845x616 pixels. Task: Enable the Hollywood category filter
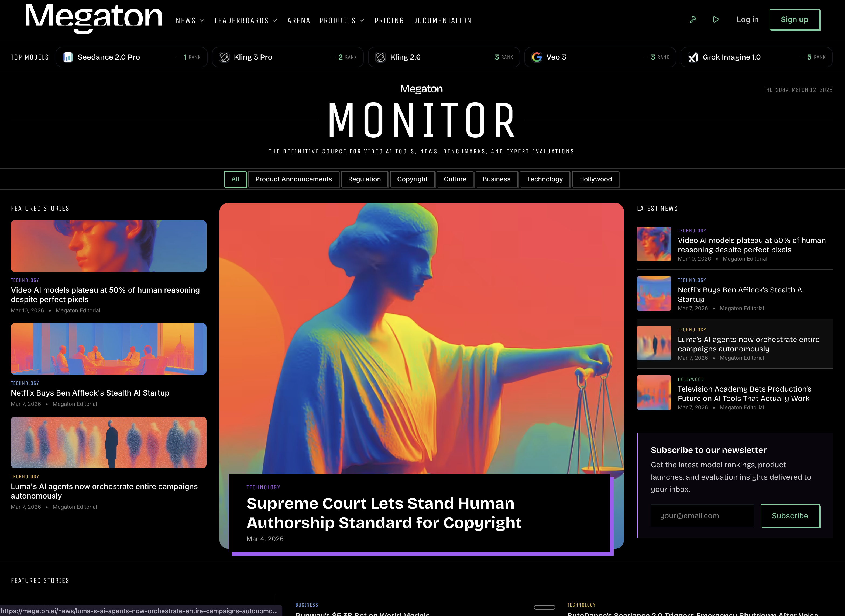coord(595,179)
